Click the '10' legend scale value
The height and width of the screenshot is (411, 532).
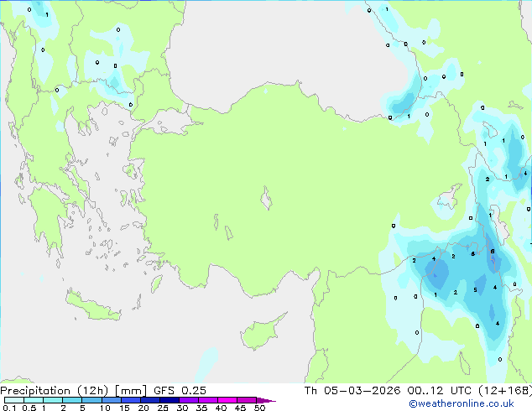[x=105, y=408]
